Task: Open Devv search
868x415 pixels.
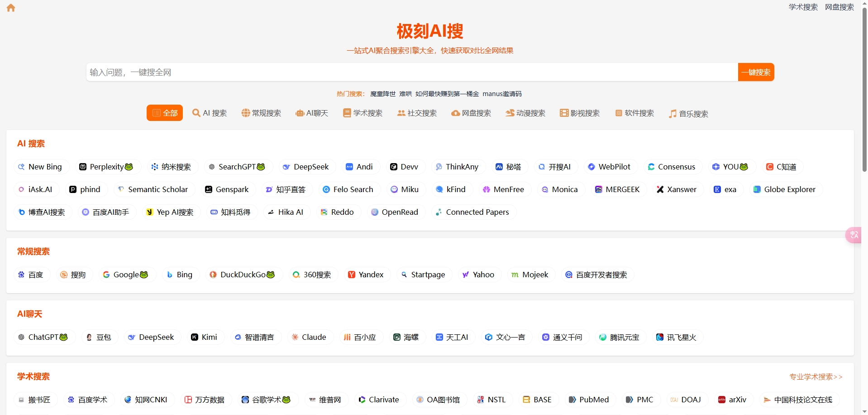Action: point(405,167)
